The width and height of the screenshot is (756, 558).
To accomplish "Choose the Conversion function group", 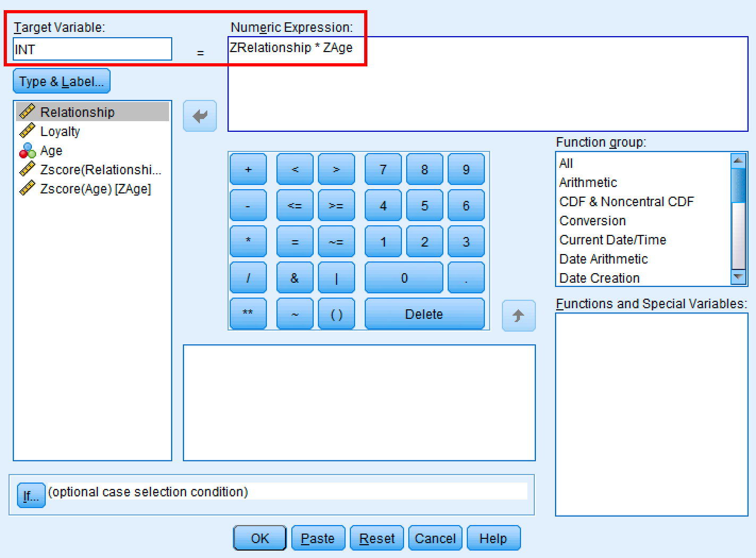I will click(x=592, y=221).
